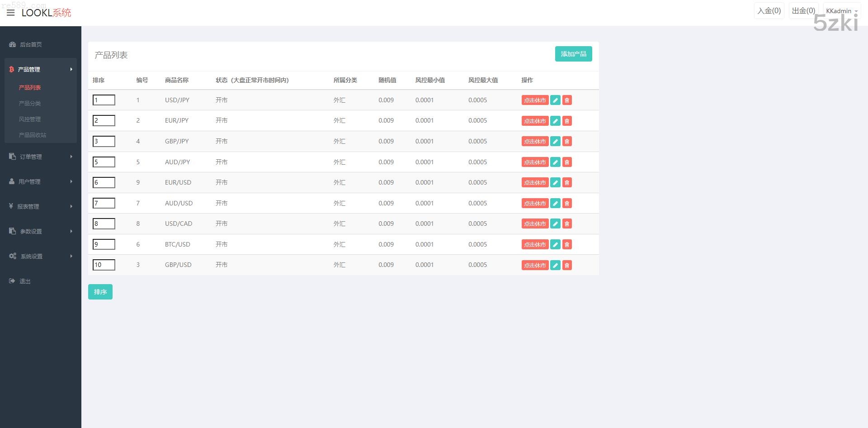Open the KKadmin user dropdown

coord(841,11)
